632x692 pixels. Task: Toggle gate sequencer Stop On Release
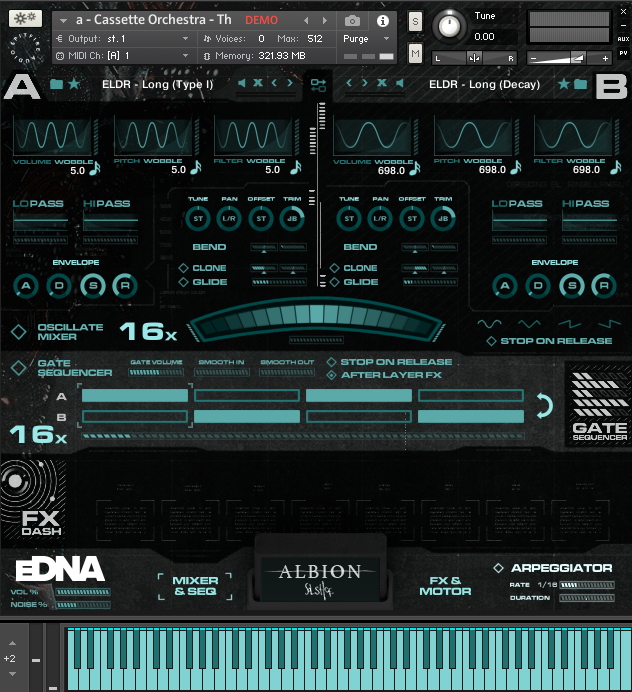331,362
